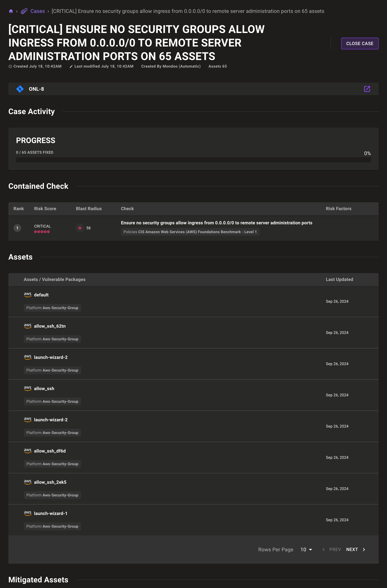Click the Jira icon beside ONL-8
Screen dimensions: 387x588
point(20,89)
